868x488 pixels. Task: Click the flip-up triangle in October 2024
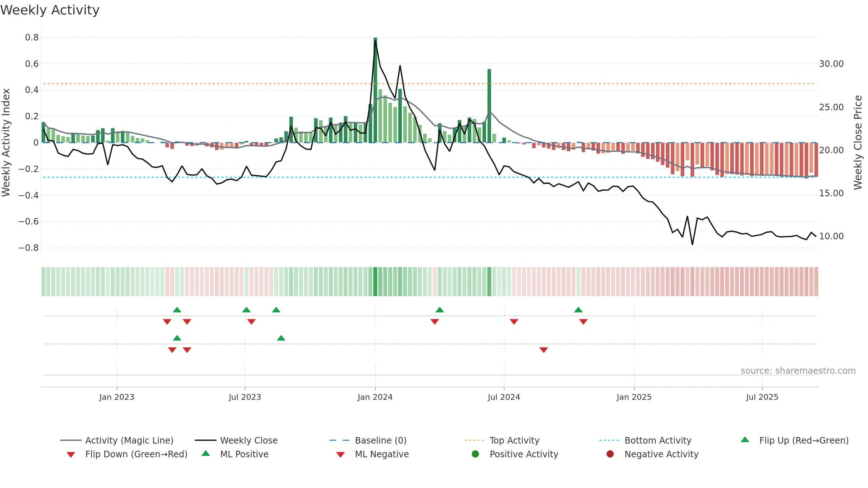point(578,310)
